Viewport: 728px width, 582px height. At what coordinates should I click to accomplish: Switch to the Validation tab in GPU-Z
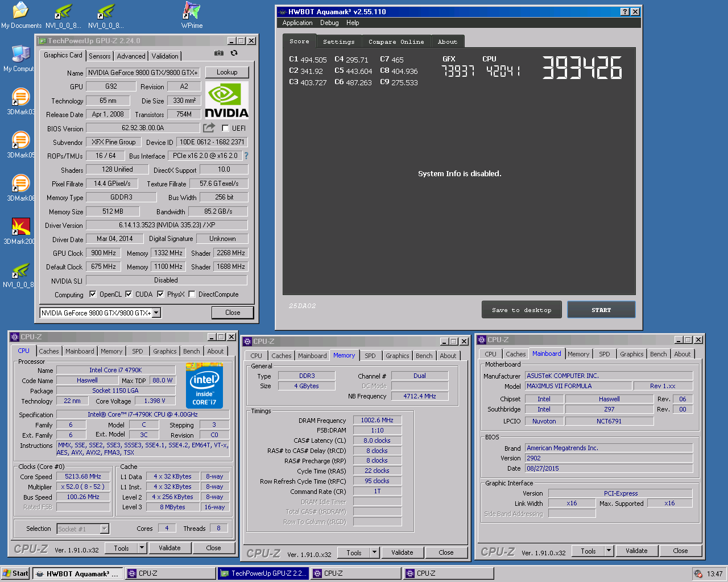(165, 56)
